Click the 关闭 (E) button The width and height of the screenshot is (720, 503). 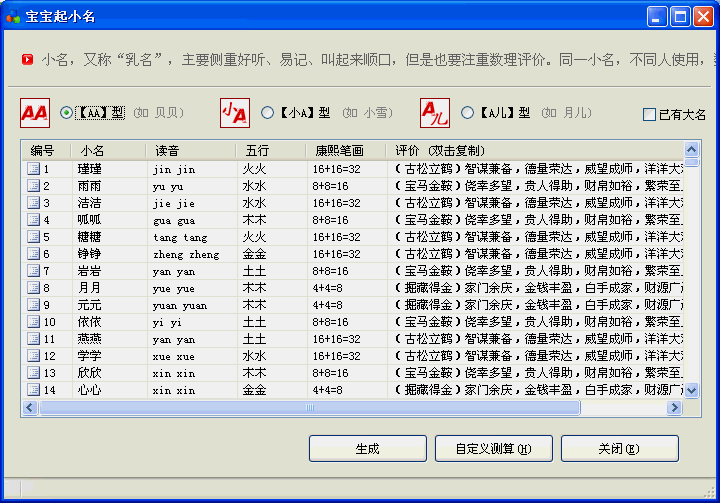pos(619,448)
